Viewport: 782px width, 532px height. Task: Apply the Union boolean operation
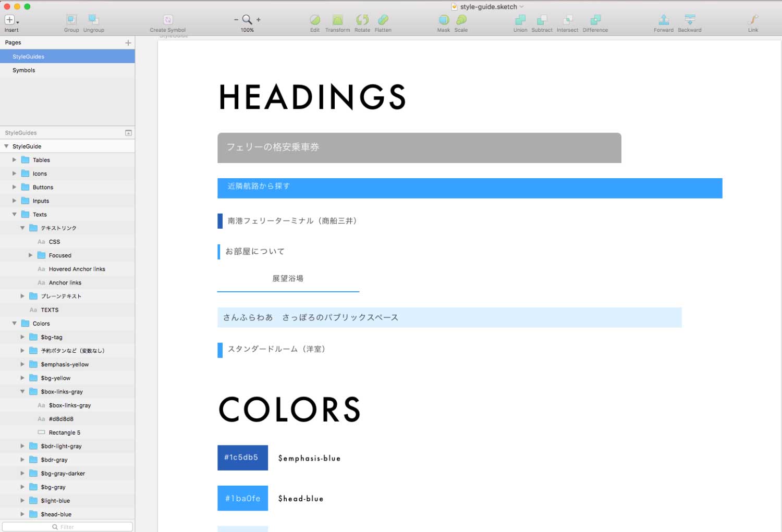520,20
